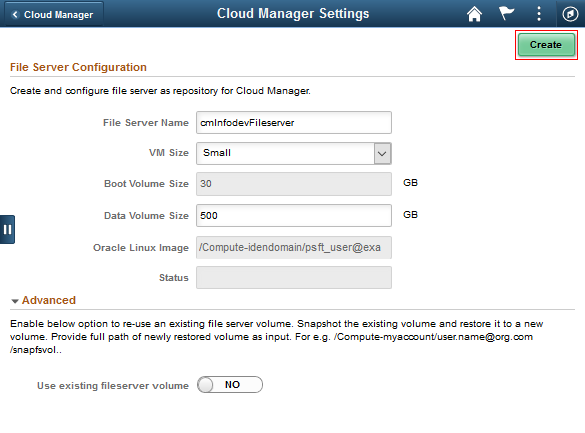Click GB unit beside Data Volume Size
This screenshot has height=433, width=585.
click(410, 215)
